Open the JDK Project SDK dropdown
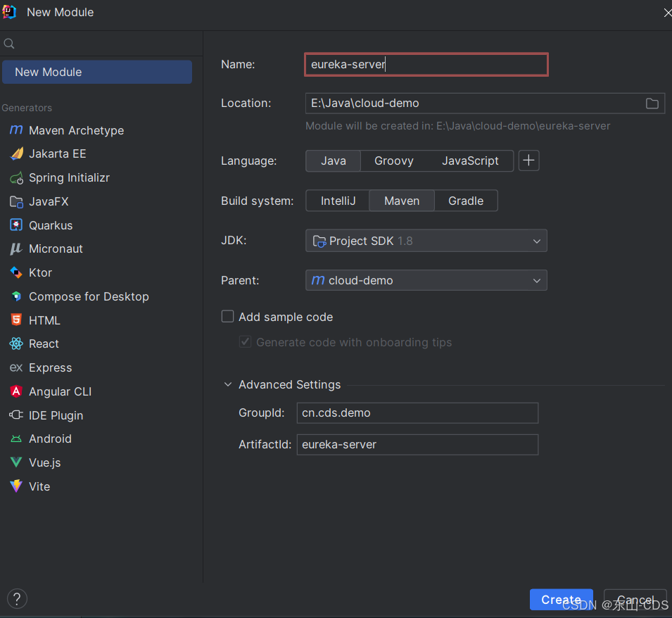The width and height of the screenshot is (672, 618). pos(426,241)
